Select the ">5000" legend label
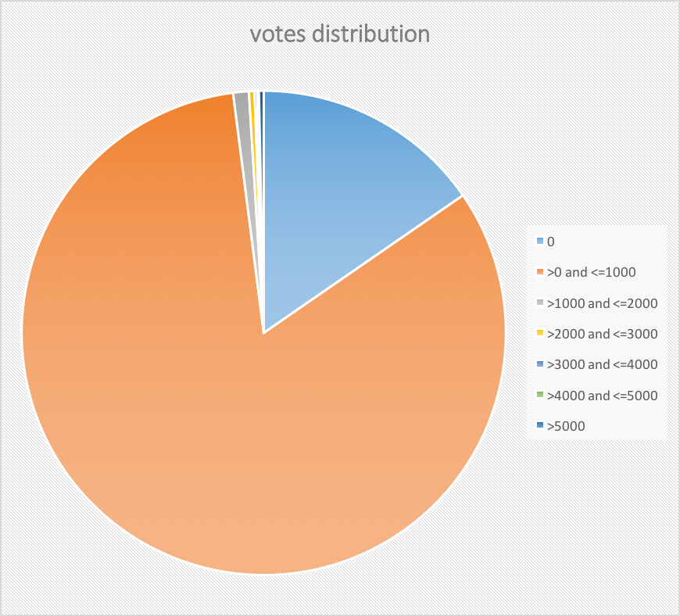Viewport: 680px width, 616px height. [566, 426]
